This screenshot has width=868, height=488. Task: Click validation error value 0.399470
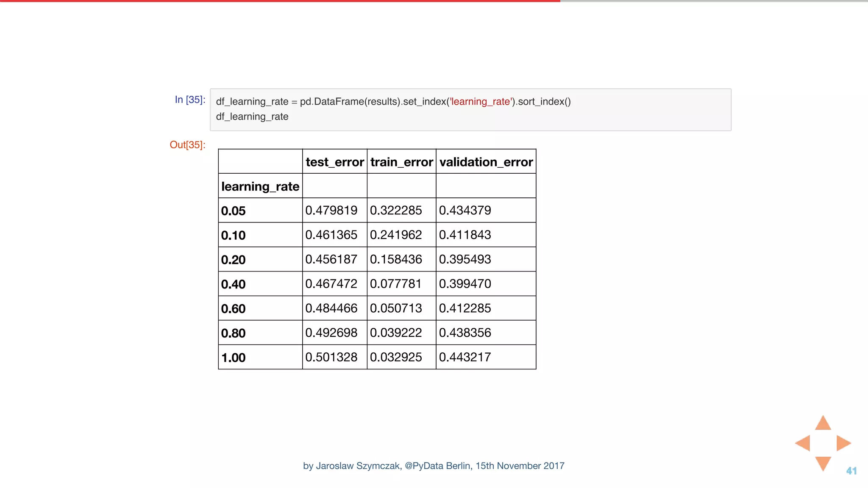pyautogui.click(x=465, y=284)
